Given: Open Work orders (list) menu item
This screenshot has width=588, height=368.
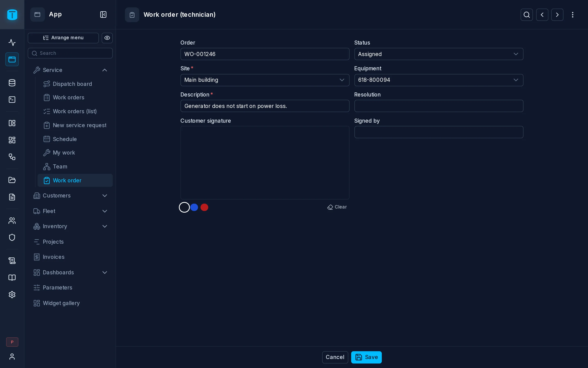Looking at the screenshot, I should click(x=75, y=111).
